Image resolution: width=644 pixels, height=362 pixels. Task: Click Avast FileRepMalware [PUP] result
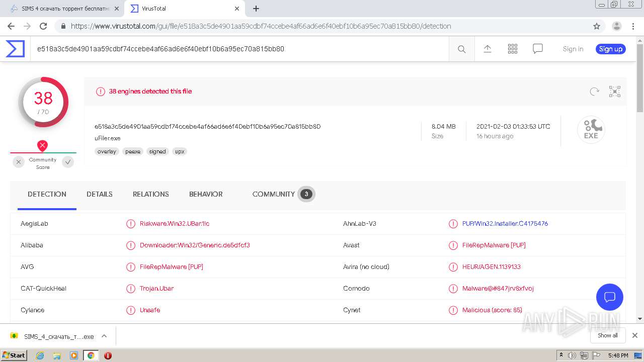[494, 245]
